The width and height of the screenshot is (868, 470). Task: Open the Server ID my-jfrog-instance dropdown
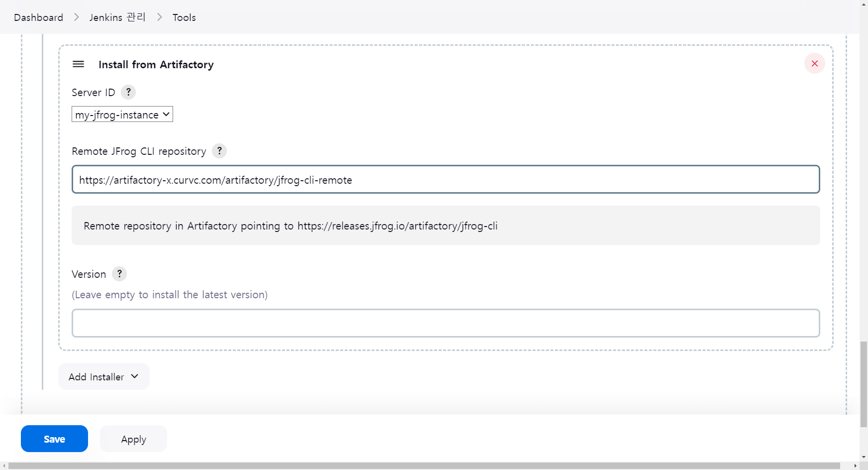(x=122, y=115)
